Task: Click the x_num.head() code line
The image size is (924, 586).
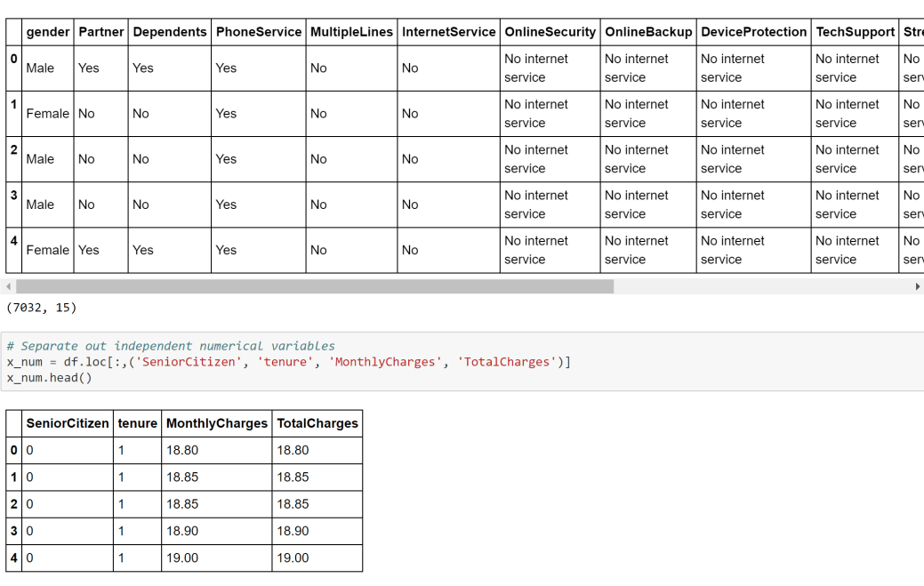Action: (50, 378)
